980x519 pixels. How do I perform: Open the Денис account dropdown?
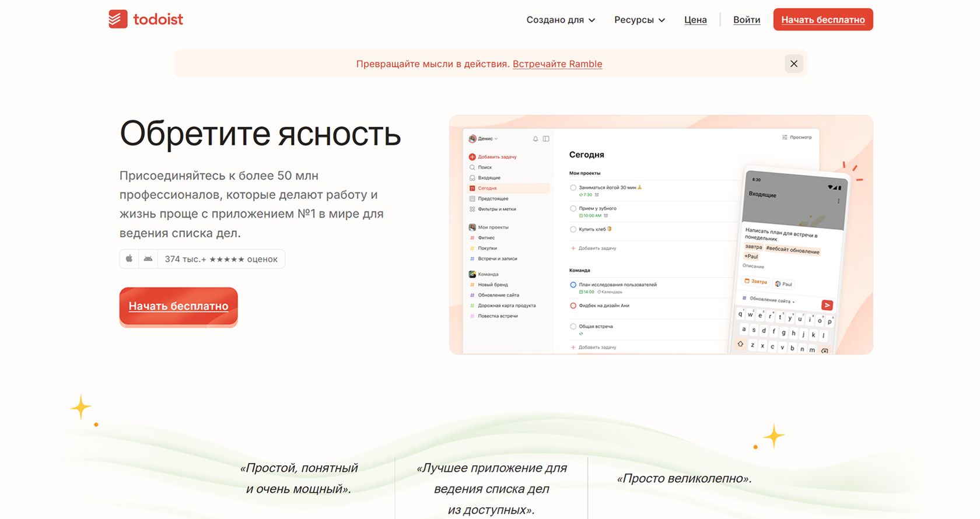(484, 139)
